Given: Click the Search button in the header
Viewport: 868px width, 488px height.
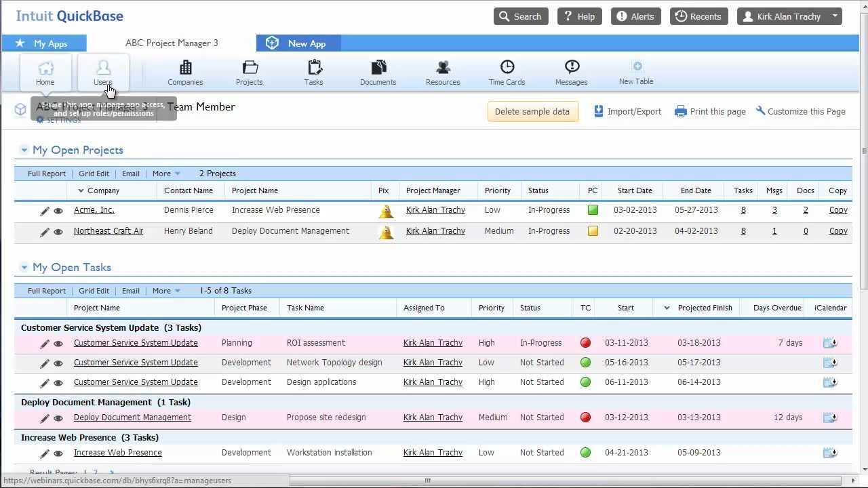Looking at the screenshot, I should click(x=521, y=16).
